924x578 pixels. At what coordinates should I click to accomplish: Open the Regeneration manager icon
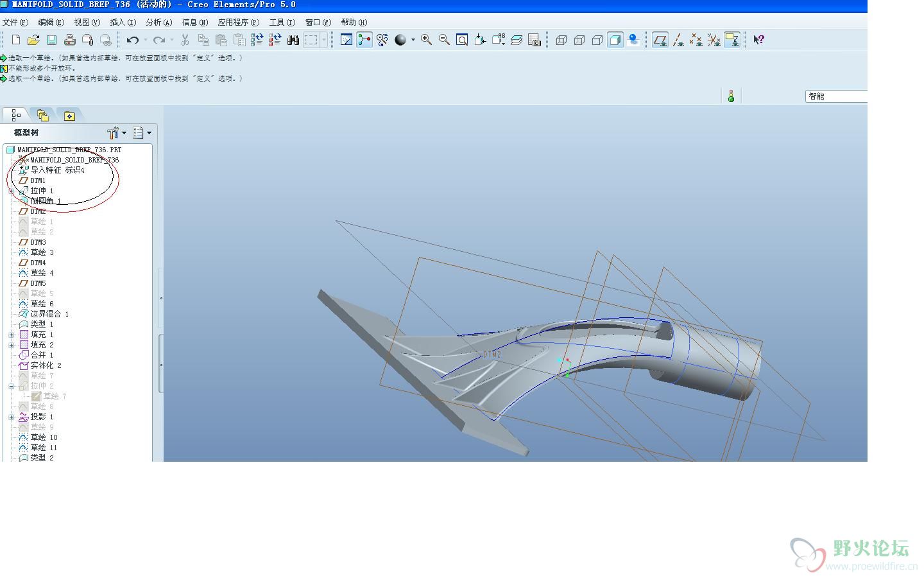point(275,40)
